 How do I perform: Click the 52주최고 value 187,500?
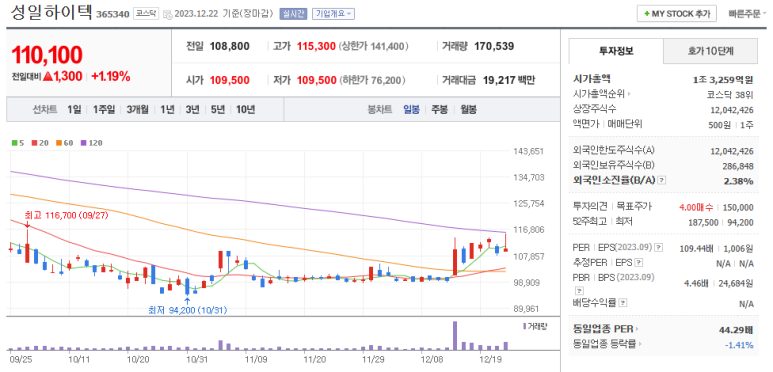pyautogui.click(x=703, y=222)
